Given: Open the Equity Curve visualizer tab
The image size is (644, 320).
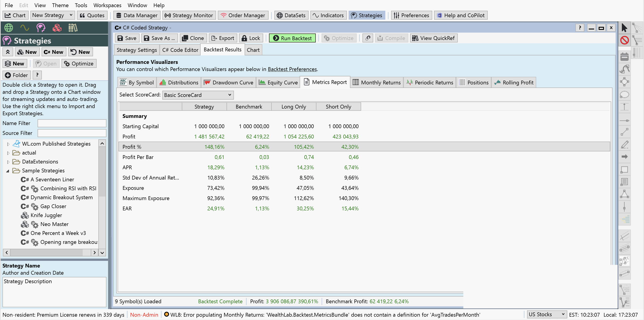Looking at the screenshot, I should 278,82.
